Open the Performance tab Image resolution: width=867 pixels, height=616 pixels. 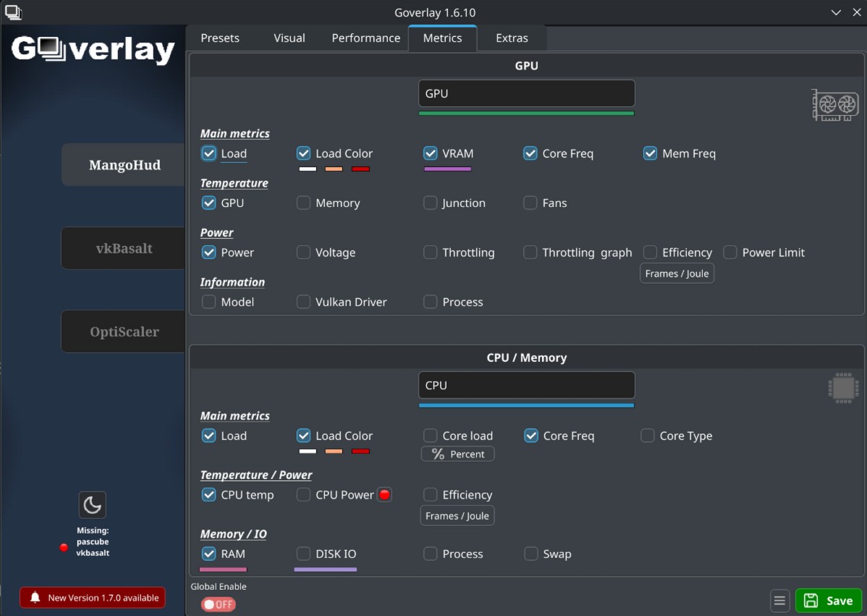(366, 38)
